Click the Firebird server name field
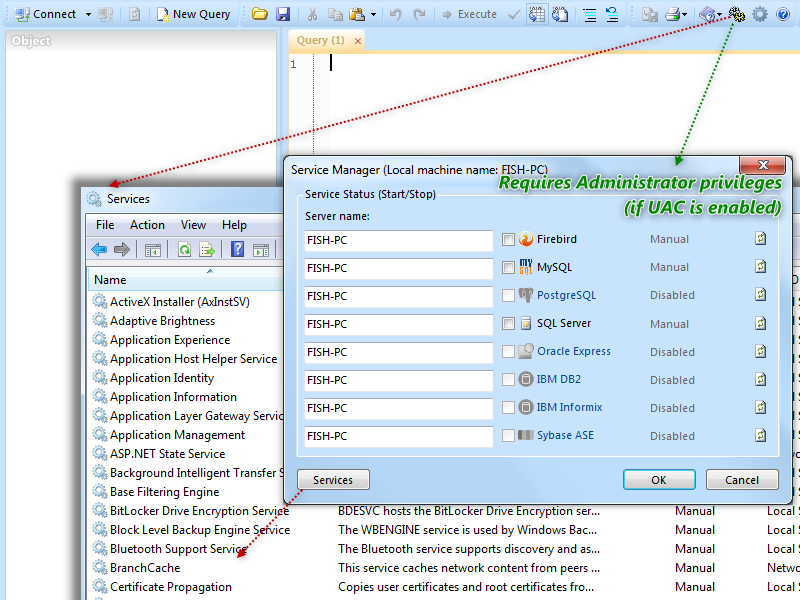Screen dimensions: 800x600 pyautogui.click(x=398, y=240)
